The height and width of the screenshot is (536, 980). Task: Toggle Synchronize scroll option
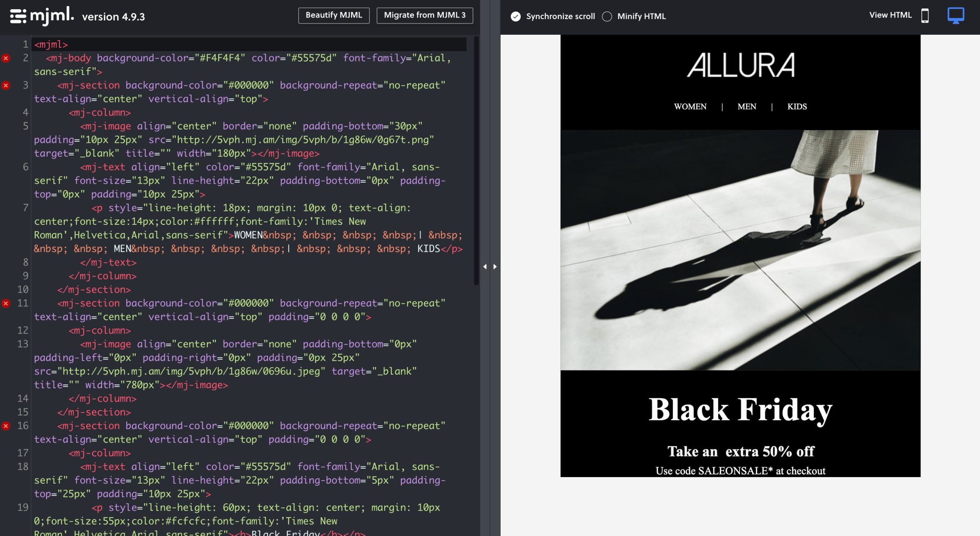coord(553,16)
